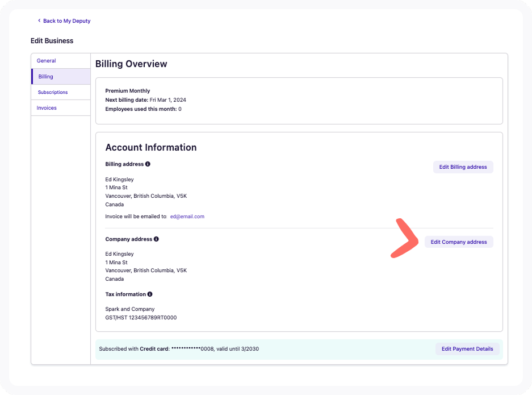This screenshot has width=532, height=395.
Task: Open the Subscriptions tab
Action: [53, 92]
